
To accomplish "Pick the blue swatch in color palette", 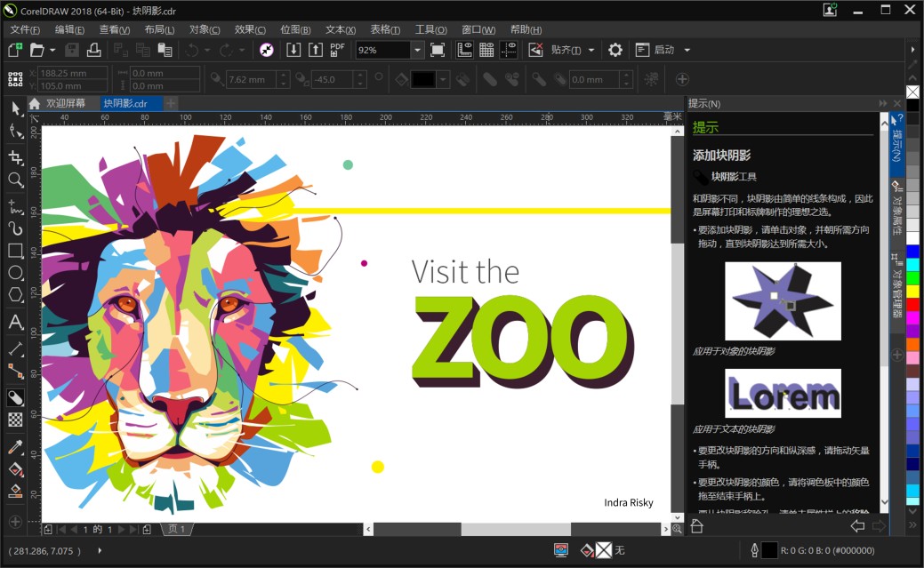I will (x=912, y=252).
